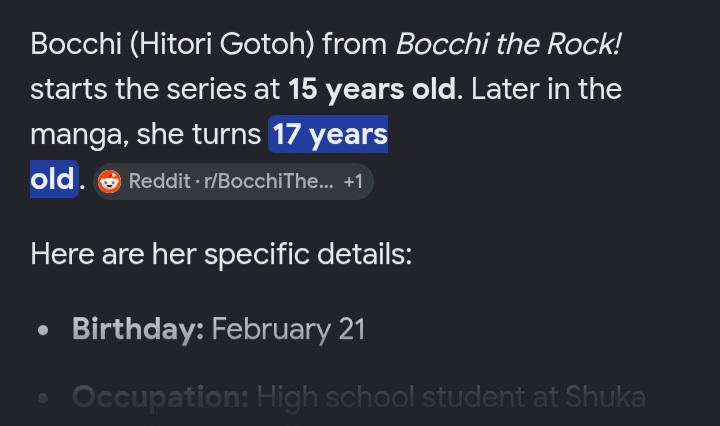Click the bullet point before Occupation
The height and width of the screenshot is (426, 720).
[x=43, y=398]
